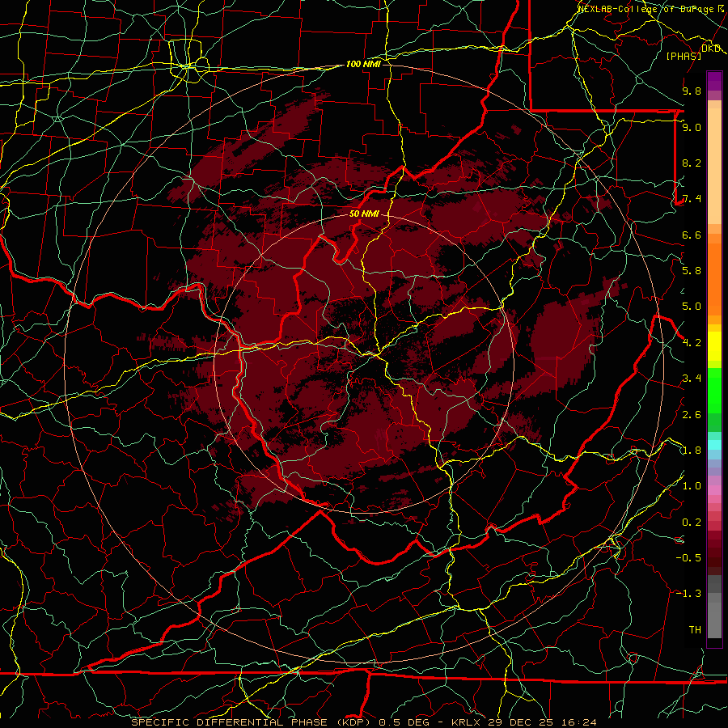Select the 2.6 scale label
Screen dimensions: 728x728
point(692,415)
